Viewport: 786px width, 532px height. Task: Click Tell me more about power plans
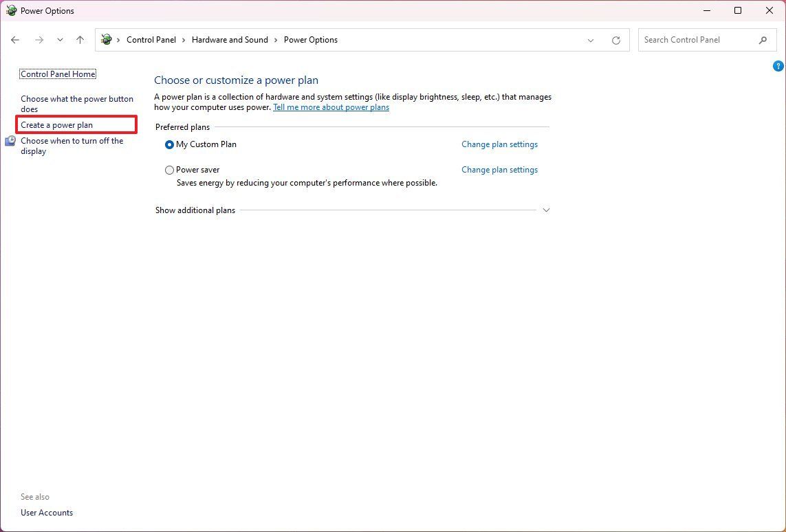[x=331, y=107]
